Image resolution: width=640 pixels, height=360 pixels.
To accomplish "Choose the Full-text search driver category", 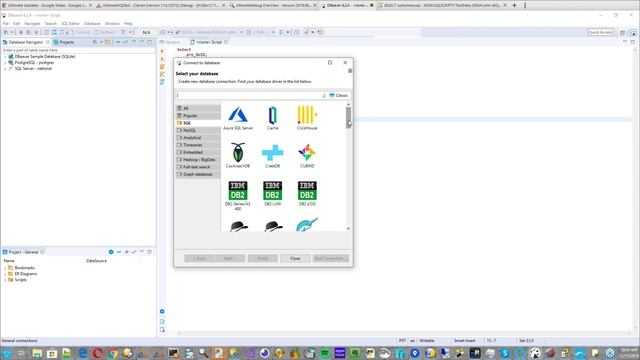I will [x=198, y=167].
